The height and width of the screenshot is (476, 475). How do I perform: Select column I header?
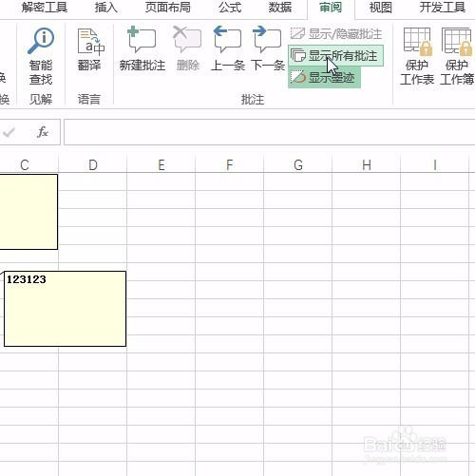pos(435,164)
